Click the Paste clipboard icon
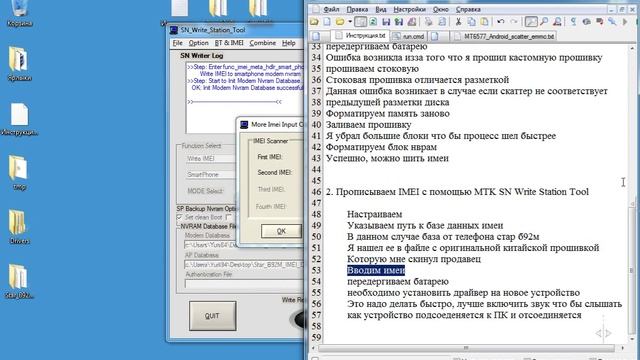The width and height of the screenshot is (640, 360). (x=484, y=22)
